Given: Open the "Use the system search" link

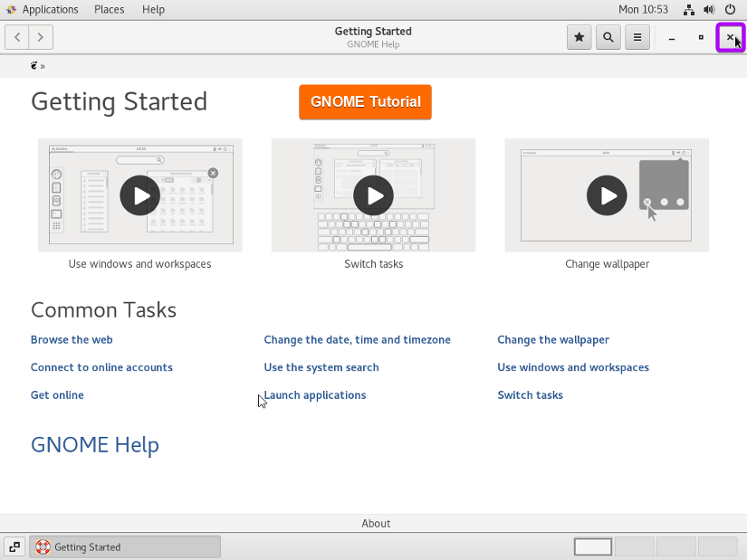Looking at the screenshot, I should pyautogui.click(x=321, y=367).
